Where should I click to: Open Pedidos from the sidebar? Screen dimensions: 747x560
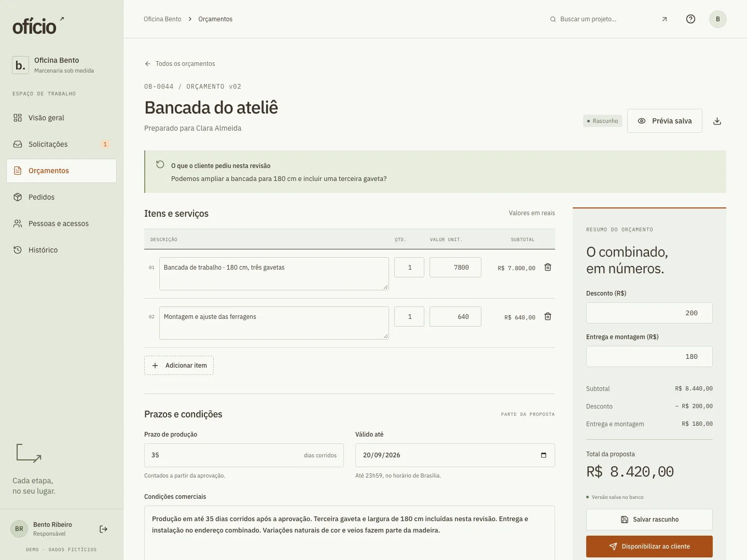[61, 197]
